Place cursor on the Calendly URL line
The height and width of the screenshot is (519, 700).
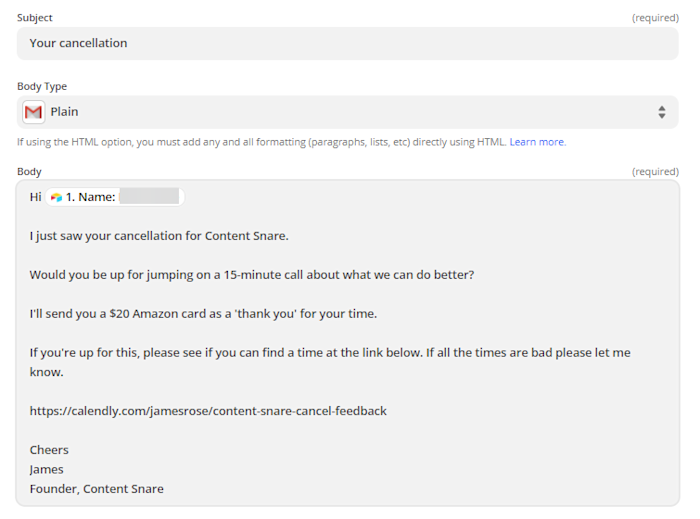coord(208,411)
